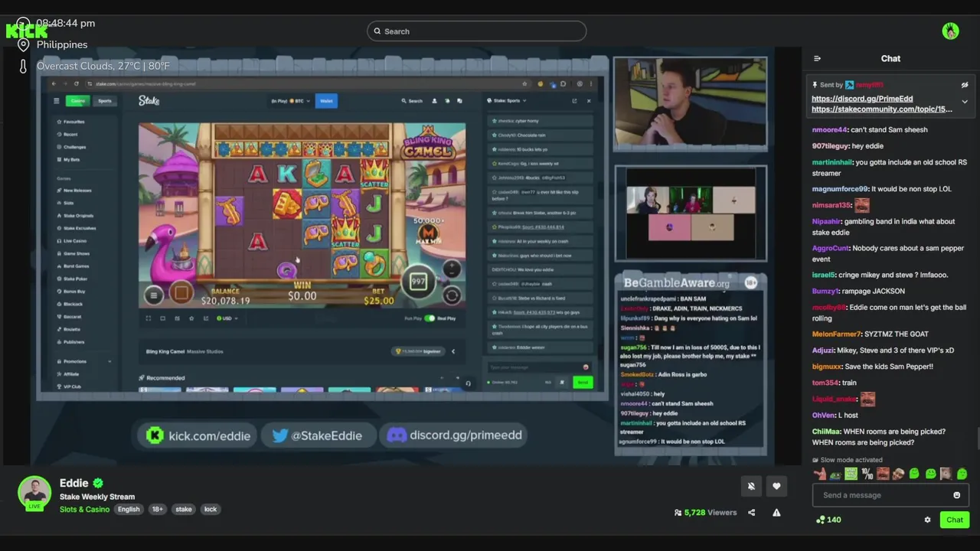Open Live Casino in Stake sidebar

coord(71,241)
